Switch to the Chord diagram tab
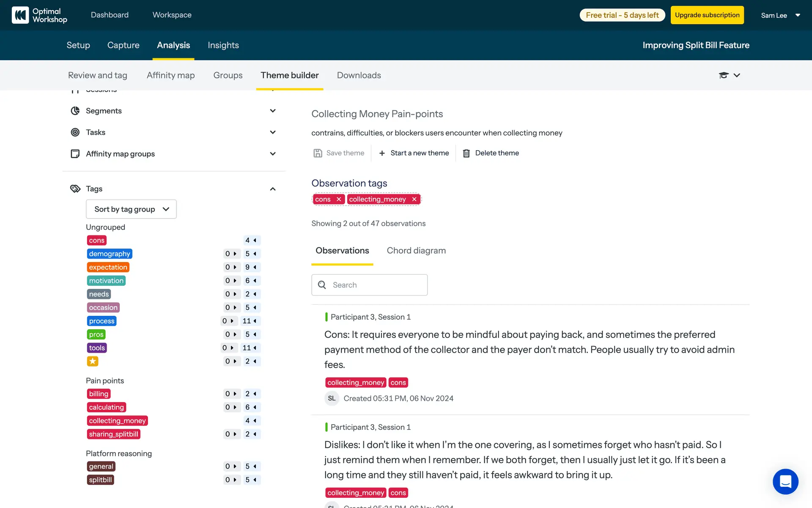 pos(416,251)
